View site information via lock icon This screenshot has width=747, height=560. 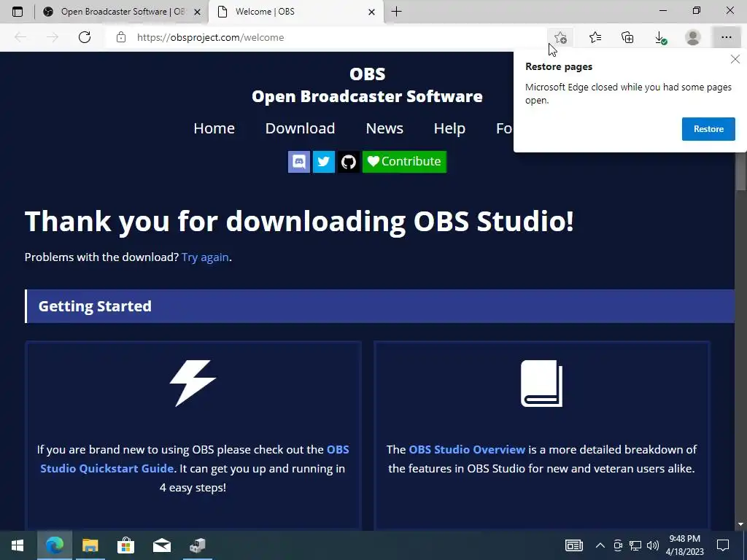121,37
